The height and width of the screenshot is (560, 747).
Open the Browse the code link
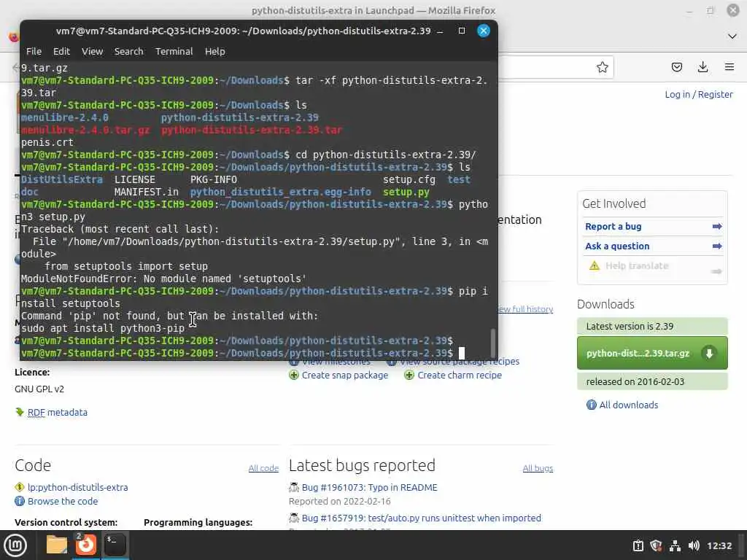63,502
